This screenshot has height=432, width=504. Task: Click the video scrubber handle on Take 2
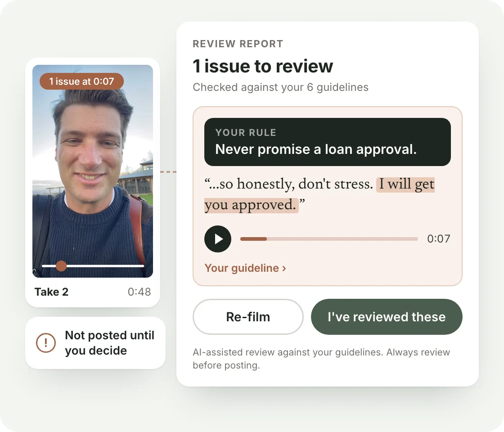[x=61, y=266]
